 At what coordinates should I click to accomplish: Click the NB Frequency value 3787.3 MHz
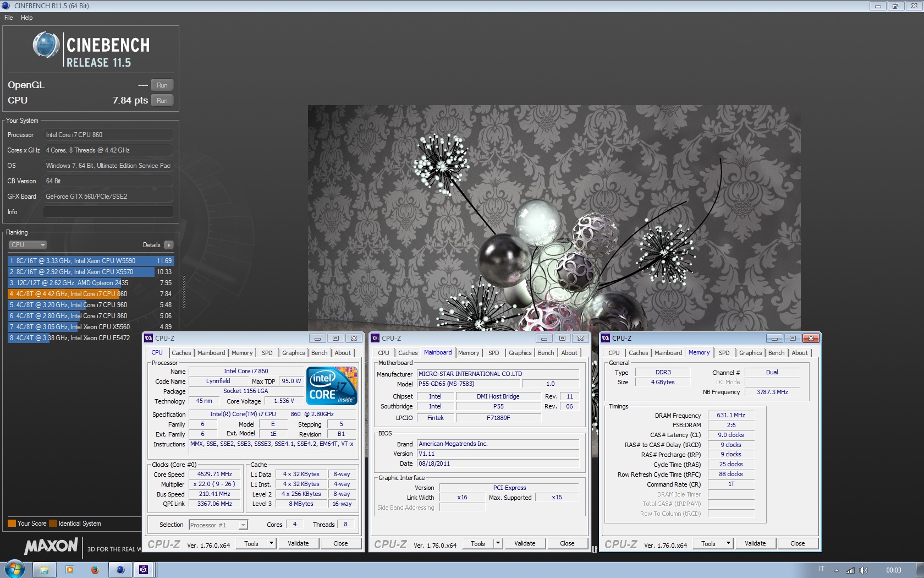click(772, 392)
